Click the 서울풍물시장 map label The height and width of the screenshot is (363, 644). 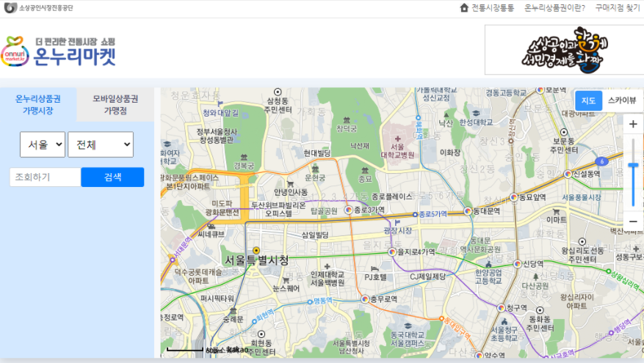(581, 197)
